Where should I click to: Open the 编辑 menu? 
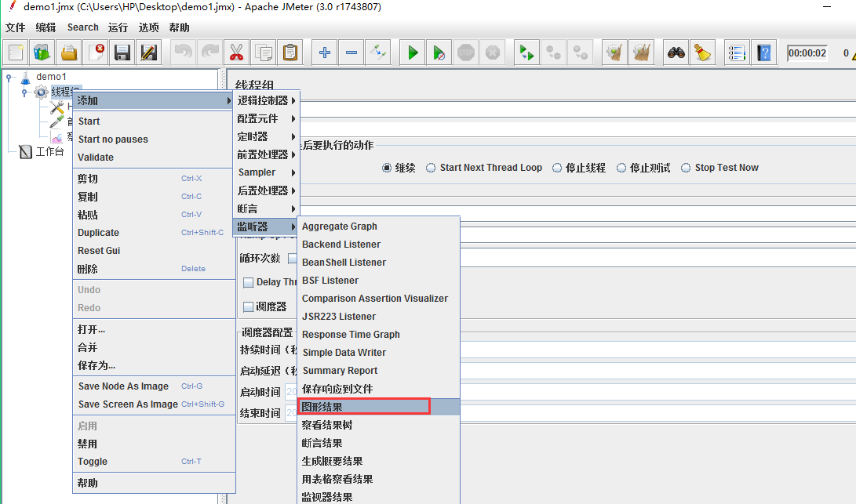click(x=46, y=27)
